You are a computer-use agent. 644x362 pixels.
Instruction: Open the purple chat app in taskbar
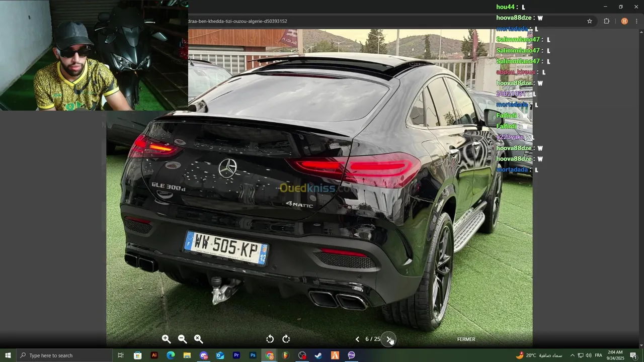352,355
